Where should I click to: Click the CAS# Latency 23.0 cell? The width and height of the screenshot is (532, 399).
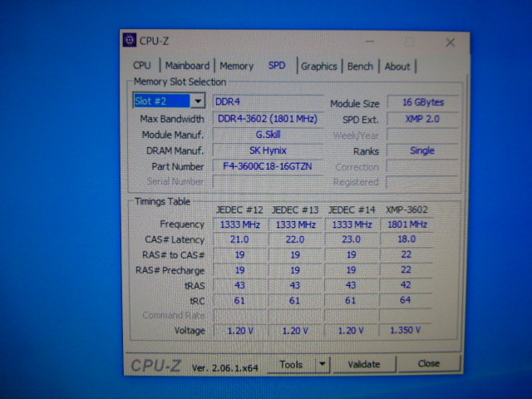pyautogui.click(x=351, y=239)
